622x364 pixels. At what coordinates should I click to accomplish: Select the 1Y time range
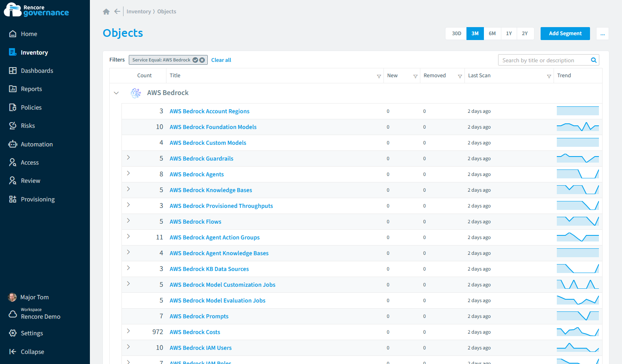509,34
